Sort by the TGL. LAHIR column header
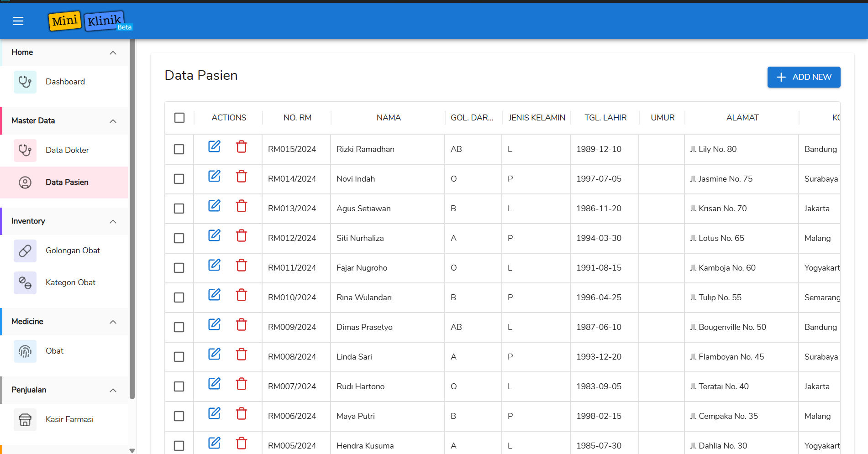Viewport: 868px width, 454px height. click(605, 118)
